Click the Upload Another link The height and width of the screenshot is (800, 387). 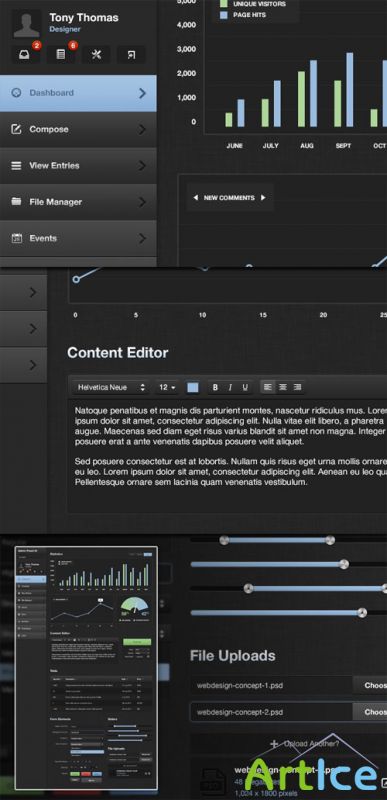(x=312, y=744)
